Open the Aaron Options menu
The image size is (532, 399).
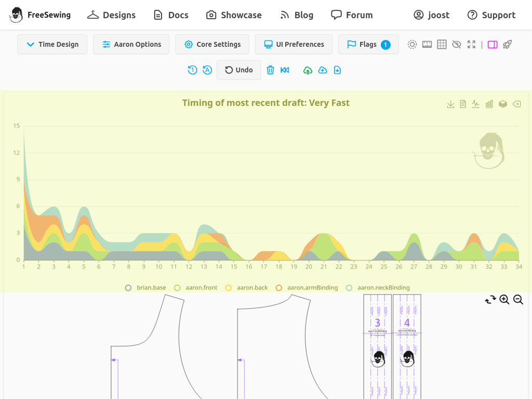131,45
